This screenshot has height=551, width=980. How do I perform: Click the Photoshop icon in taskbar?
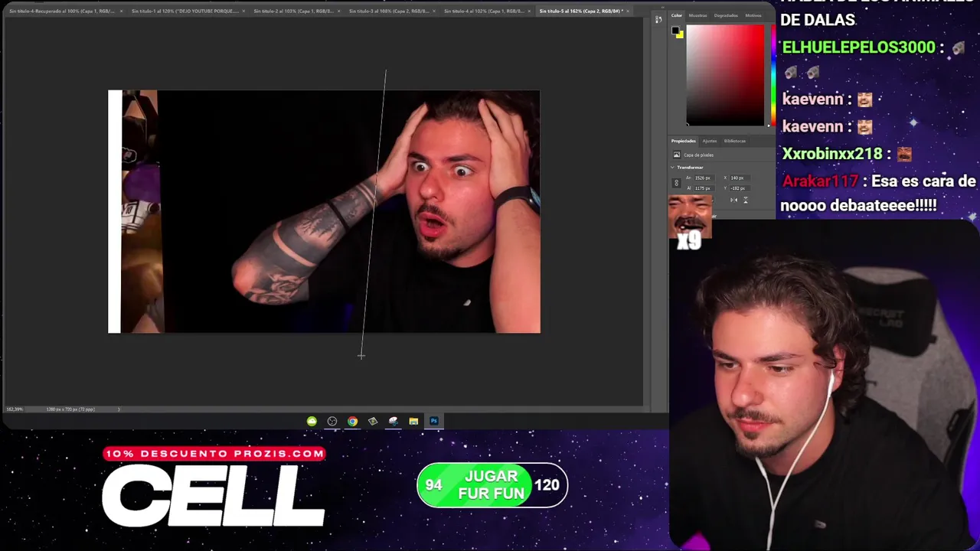tap(434, 421)
